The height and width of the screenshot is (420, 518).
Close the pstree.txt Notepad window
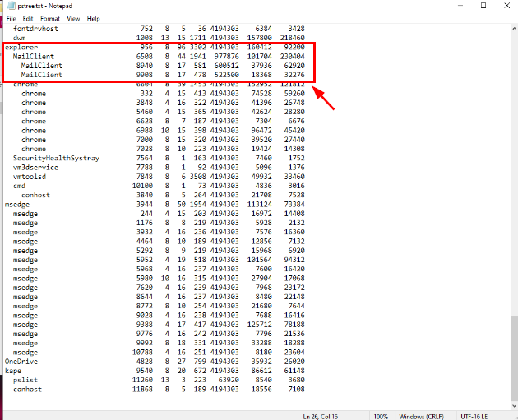506,6
